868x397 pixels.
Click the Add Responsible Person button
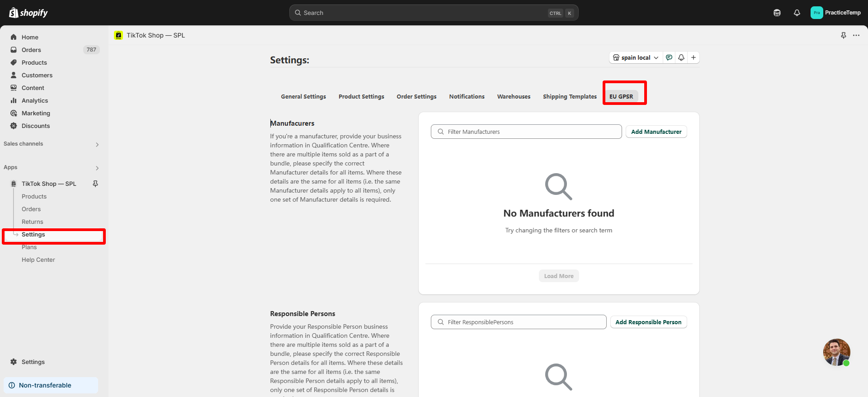(x=648, y=322)
